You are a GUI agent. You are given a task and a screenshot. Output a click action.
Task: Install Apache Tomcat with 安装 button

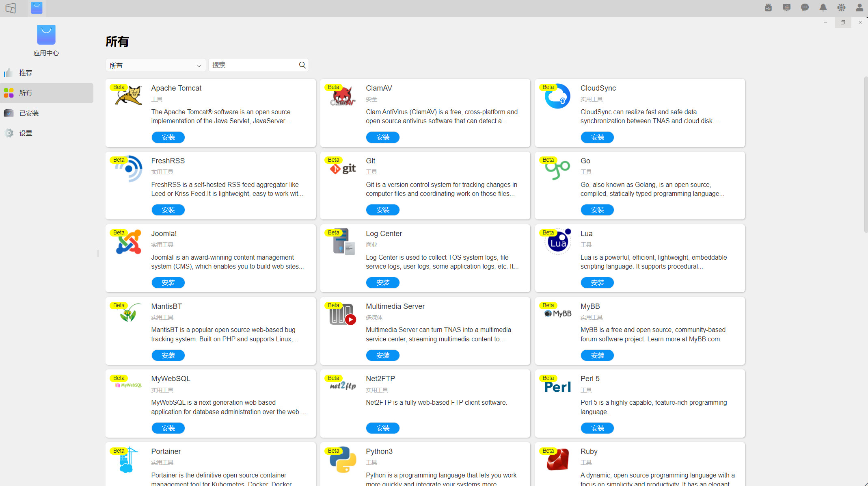[x=168, y=137]
